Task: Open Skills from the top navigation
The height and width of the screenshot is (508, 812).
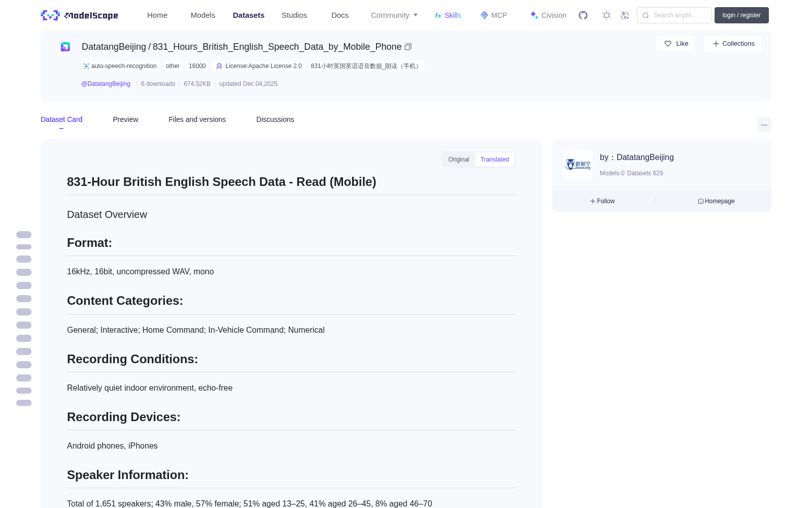Action: [x=448, y=15]
